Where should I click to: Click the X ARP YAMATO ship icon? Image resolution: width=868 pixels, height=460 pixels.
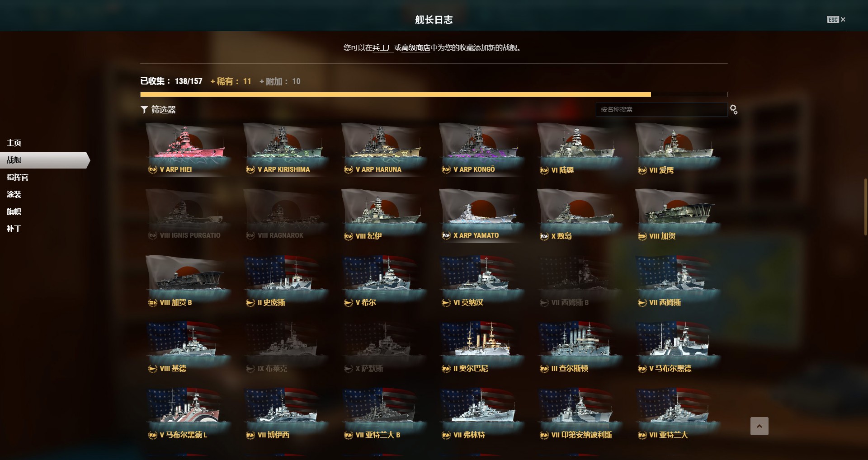coord(481,215)
